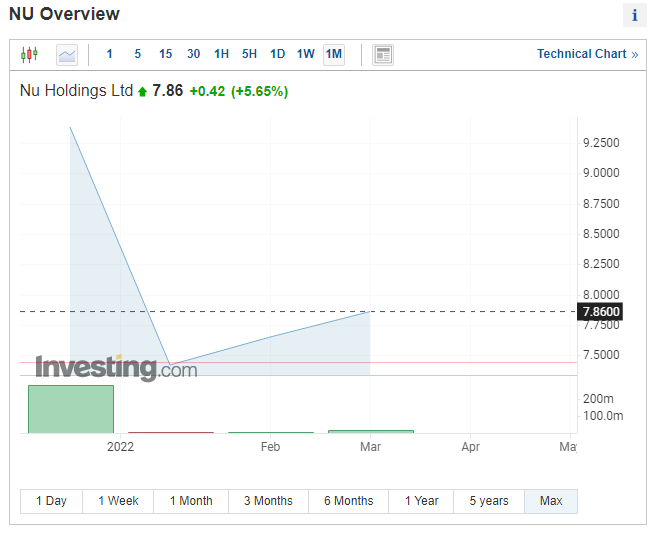Screen dimensions: 658x536
Task: Show the 1 Year range
Action: coord(421,501)
